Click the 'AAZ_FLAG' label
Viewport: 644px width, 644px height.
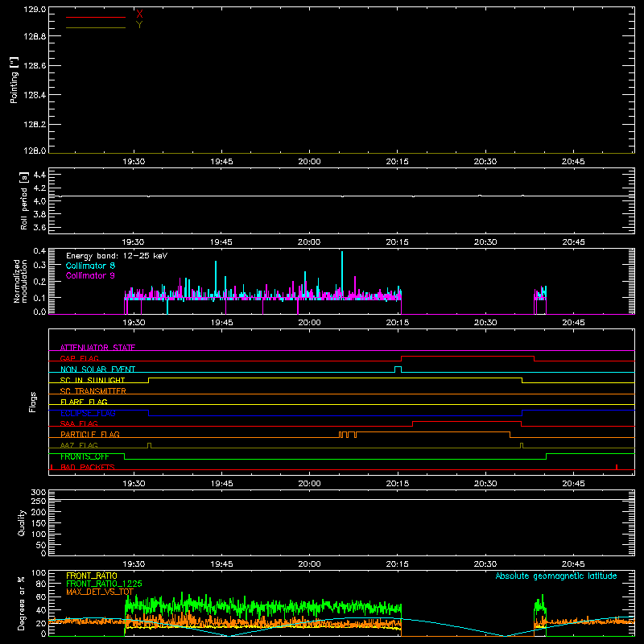(x=79, y=445)
